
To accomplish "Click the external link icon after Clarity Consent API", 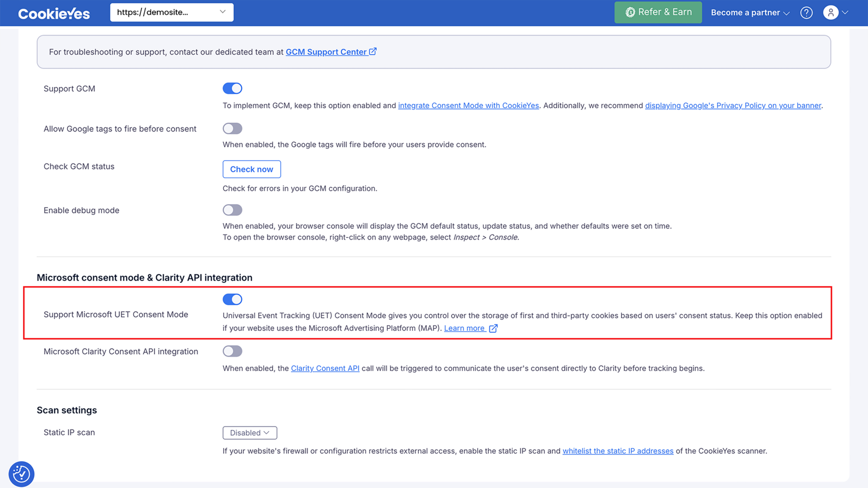I will 359,368.
